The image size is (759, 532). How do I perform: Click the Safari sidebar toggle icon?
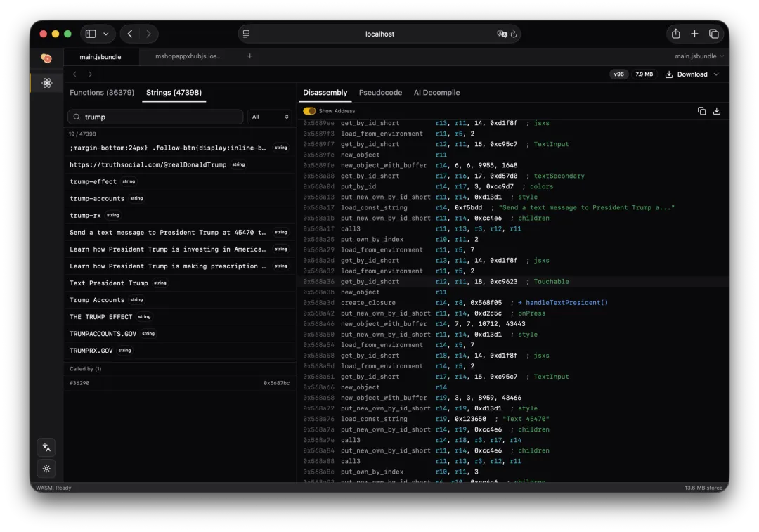coord(91,34)
